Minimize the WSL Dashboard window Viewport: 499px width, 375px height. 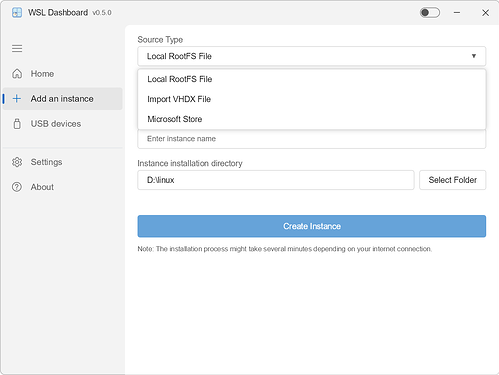[x=457, y=13]
